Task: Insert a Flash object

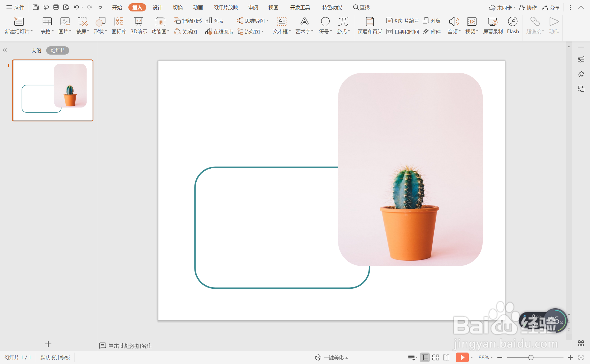Action: 513,26
